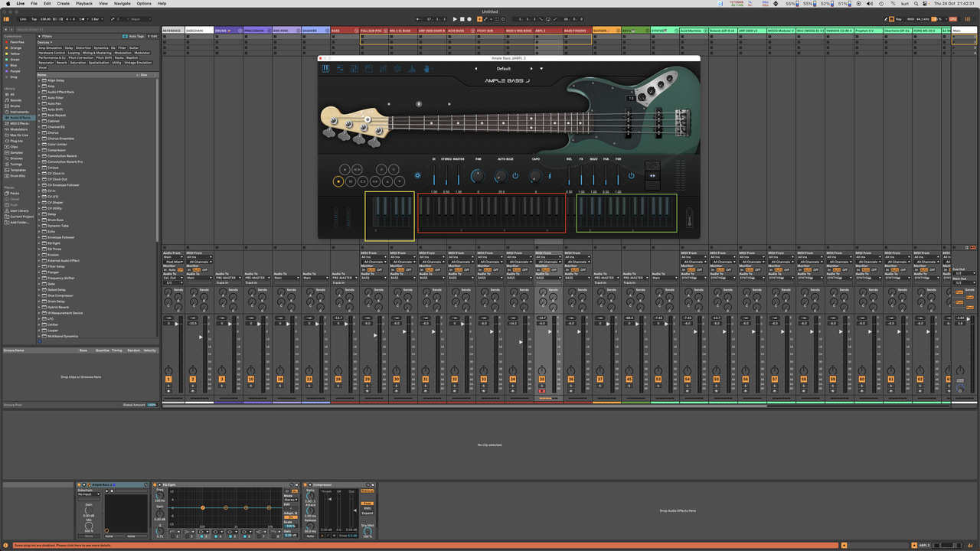Open Packs under Places
The image size is (980, 551).
click(15, 193)
